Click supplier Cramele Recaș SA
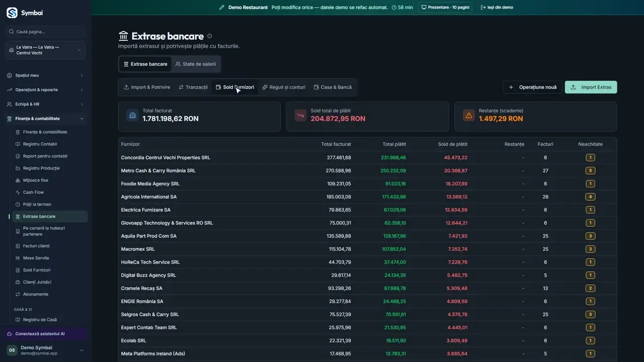Screen dimensions: 644x362 (141, 289)
